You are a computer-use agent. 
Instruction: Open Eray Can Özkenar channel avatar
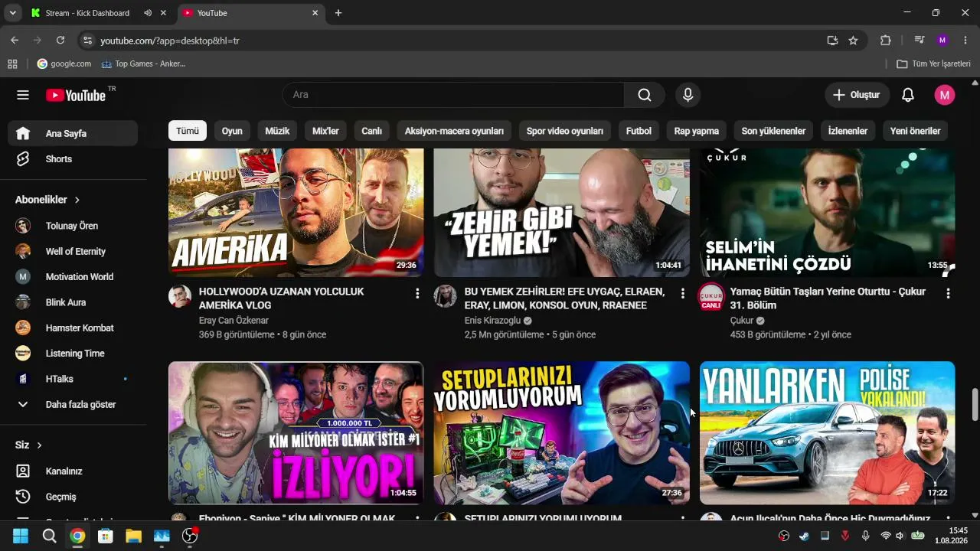click(x=180, y=296)
